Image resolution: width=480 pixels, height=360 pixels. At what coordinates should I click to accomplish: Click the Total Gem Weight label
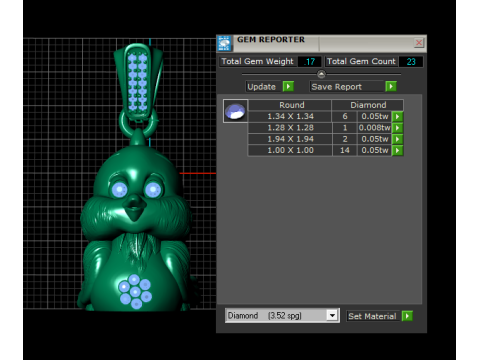[257, 62]
